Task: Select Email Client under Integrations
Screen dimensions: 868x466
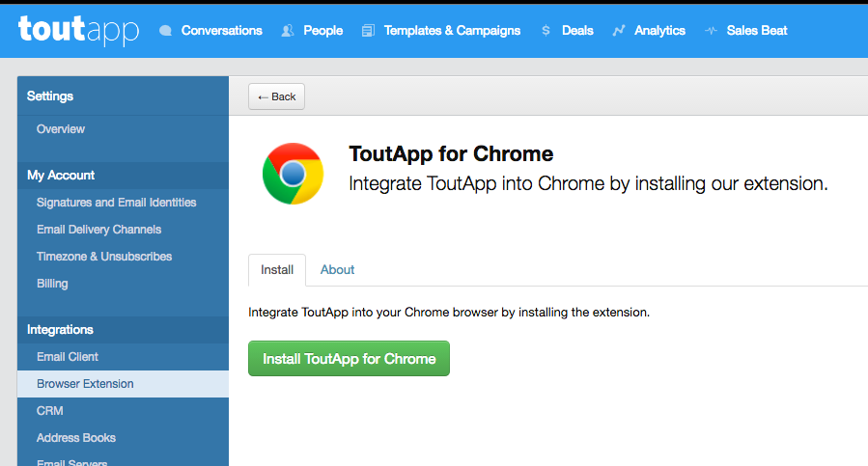Action: (68, 357)
